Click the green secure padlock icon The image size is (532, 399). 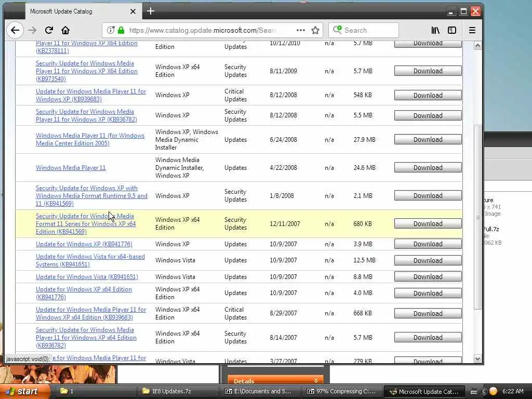pyautogui.click(x=121, y=30)
